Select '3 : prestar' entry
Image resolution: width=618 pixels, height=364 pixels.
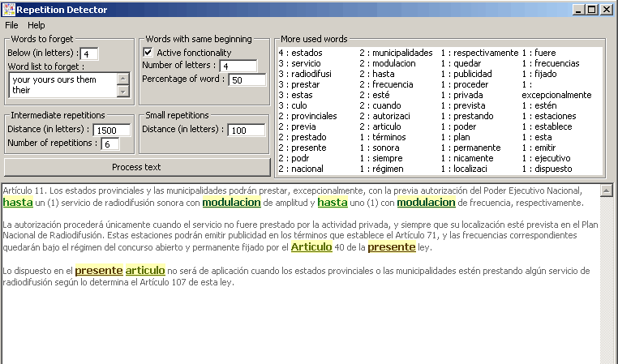click(299, 84)
